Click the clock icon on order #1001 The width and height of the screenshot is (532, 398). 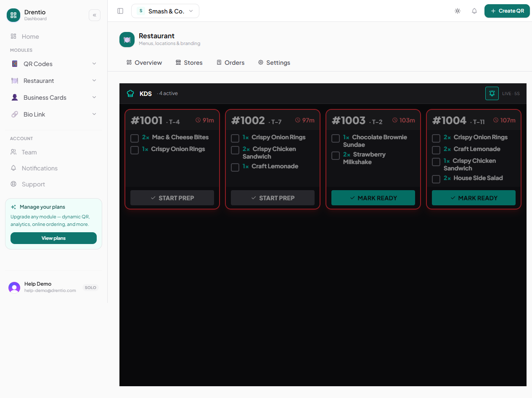198,120
